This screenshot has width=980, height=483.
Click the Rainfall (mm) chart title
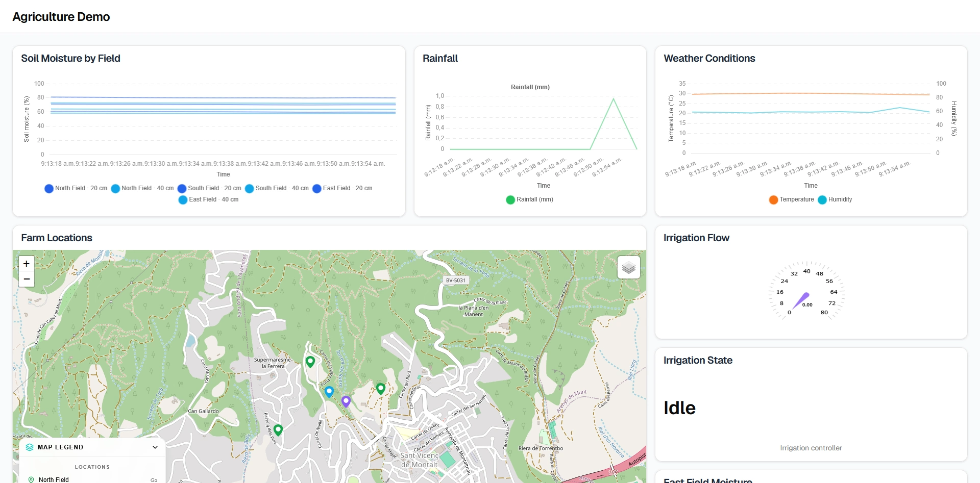(x=530, y=87)
